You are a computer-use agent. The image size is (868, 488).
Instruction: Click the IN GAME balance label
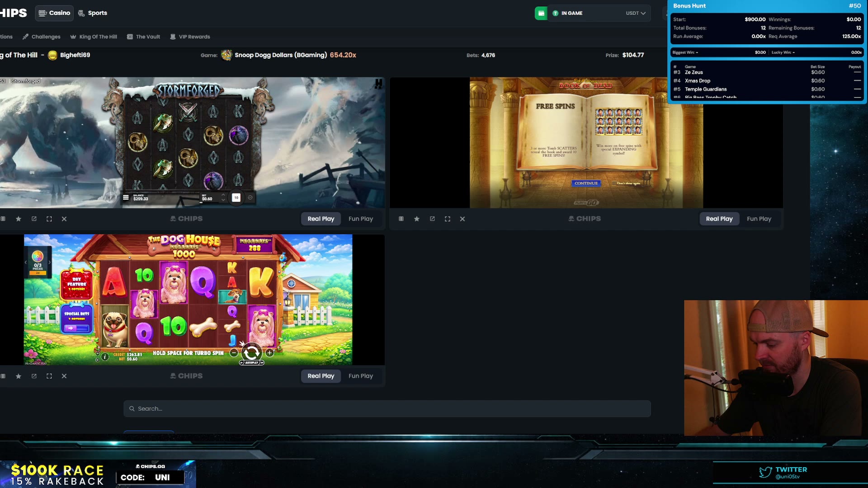pos(572,13)
